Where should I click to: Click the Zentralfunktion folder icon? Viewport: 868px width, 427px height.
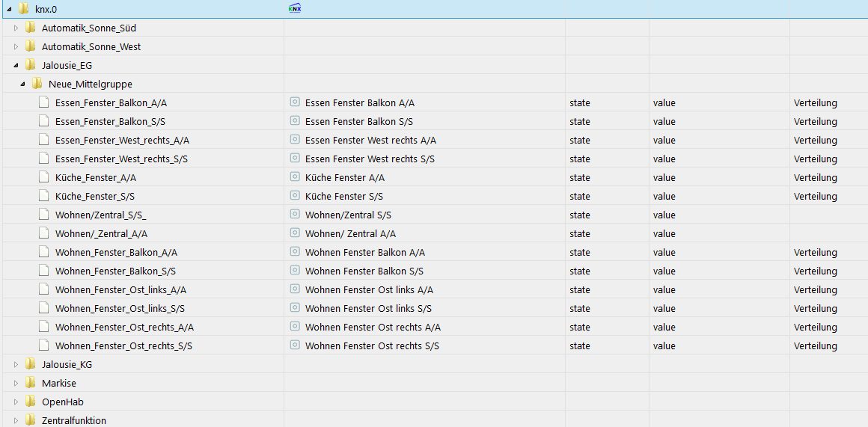pyautogui.click(x=31, y=420)
